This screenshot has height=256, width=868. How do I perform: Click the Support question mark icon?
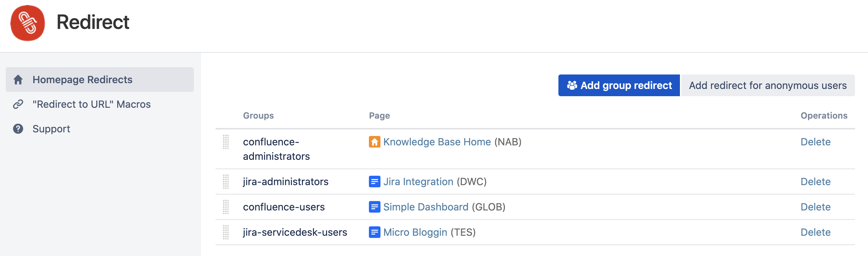[18, 129]
